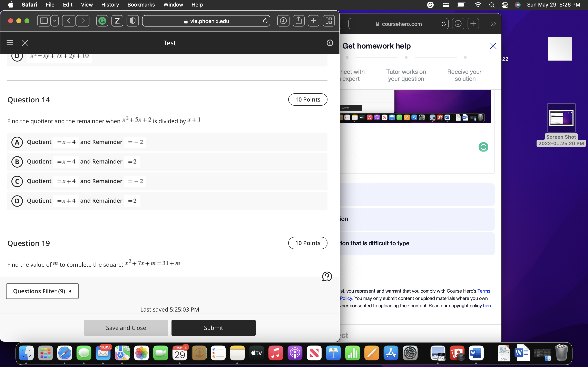Click the Grammarly extension icon in toolbar
Image resolution: width=588 pixels, height=367 pixels.
[x=102, y=21]
